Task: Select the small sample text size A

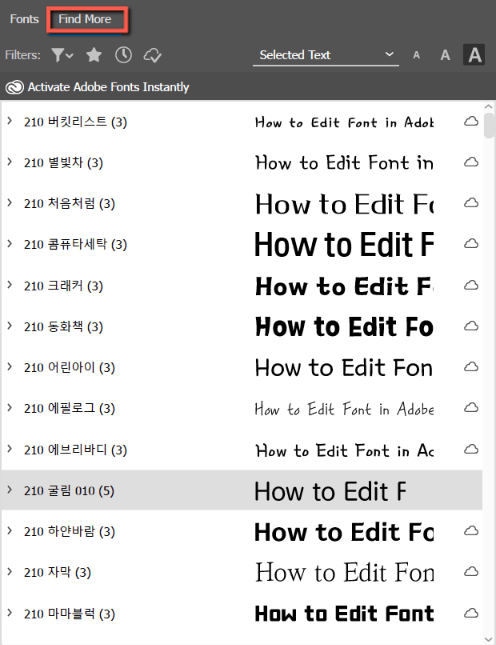Action: (x=416, y=55)
